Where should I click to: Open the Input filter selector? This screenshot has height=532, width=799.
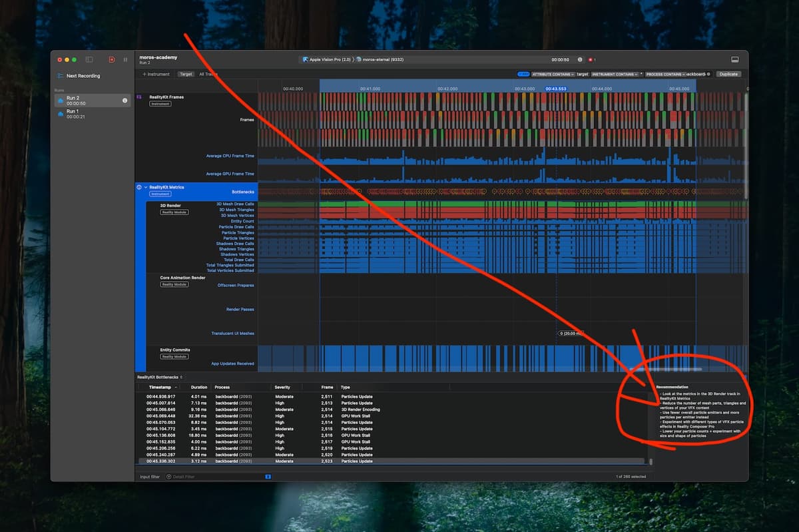coord(150,477)
